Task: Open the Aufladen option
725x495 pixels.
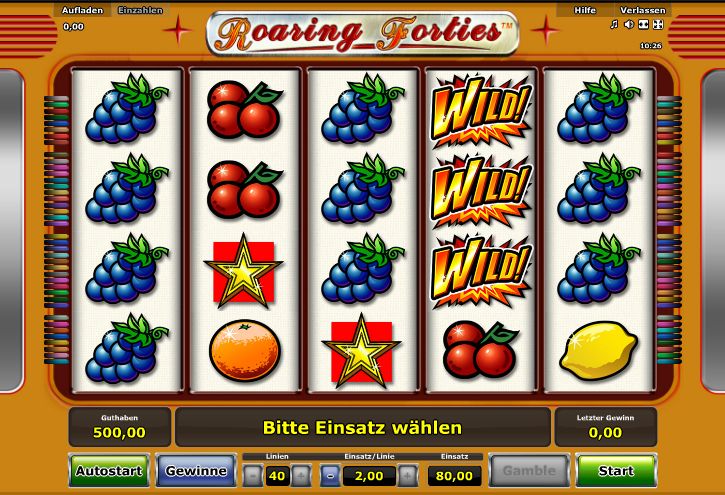Action: tap(82, 10)
